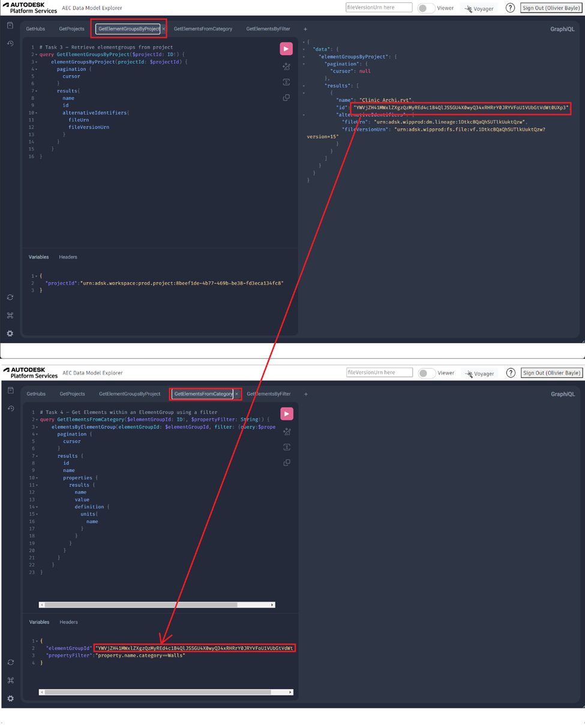Focus the fileVersionUrn field in the Task 3 window
This screenshot has width=585, height=728.
point(379,7)
